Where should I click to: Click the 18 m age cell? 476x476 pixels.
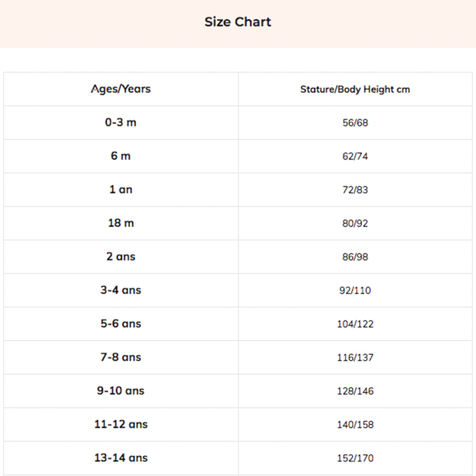click(x=121, y=223)
